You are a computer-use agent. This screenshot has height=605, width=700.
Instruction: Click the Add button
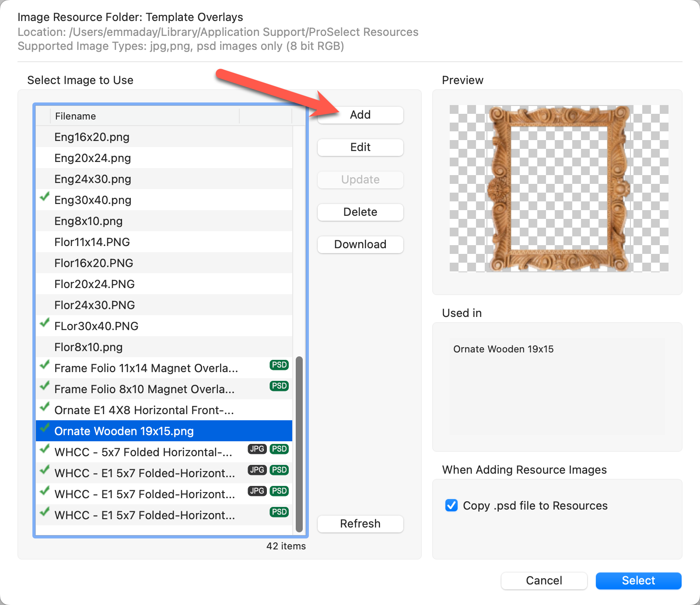(x=360, y=115)
